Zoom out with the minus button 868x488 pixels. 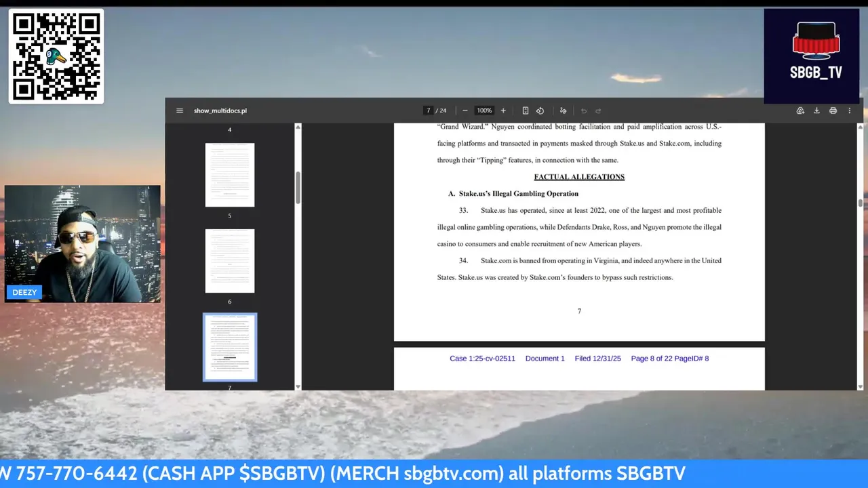tap(465, 110)
